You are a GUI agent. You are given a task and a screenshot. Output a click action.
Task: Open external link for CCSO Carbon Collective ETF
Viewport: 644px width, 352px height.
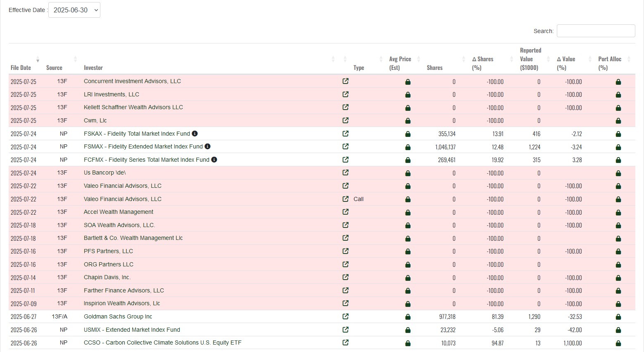[345, 342]
